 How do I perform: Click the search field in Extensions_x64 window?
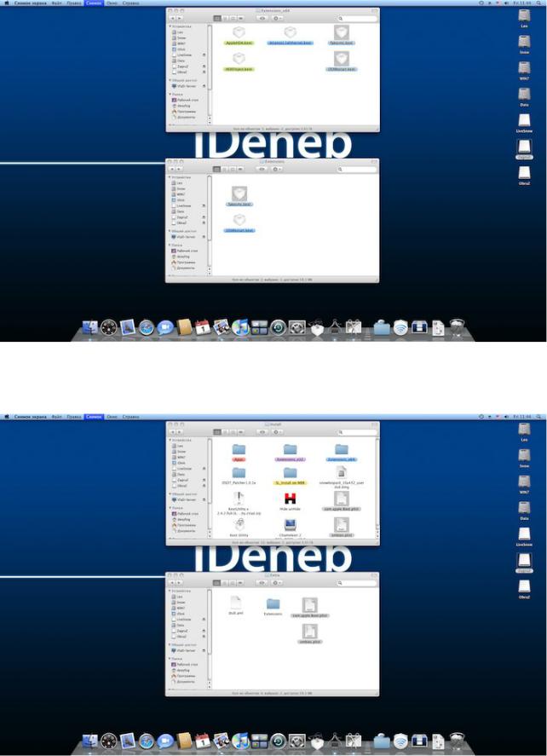358,18
